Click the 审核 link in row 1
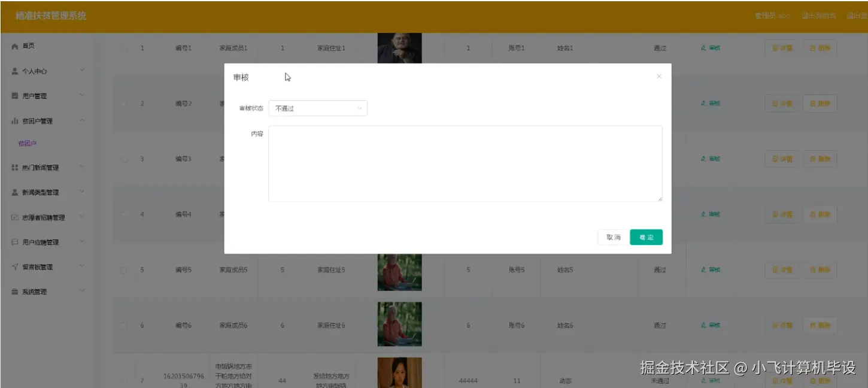This screenshot has width=868, height=388. click(x=711, y=48)
